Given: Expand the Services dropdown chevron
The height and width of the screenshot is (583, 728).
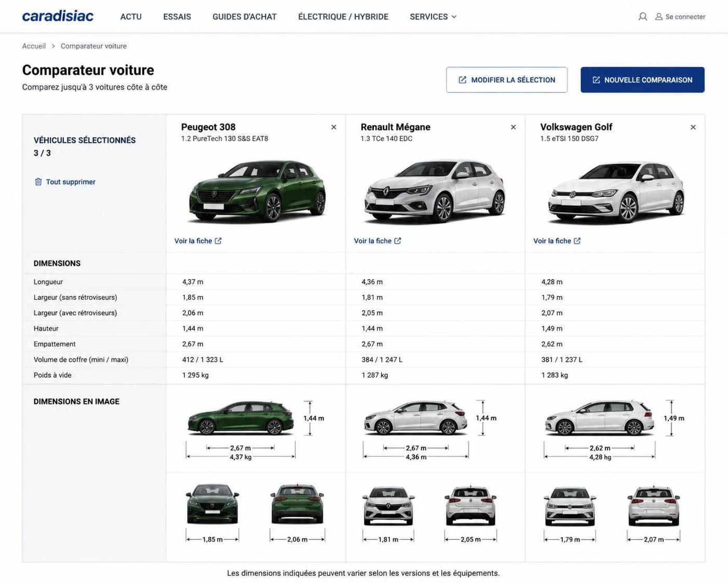Looking at the screenshot, I should coord(454,17).
